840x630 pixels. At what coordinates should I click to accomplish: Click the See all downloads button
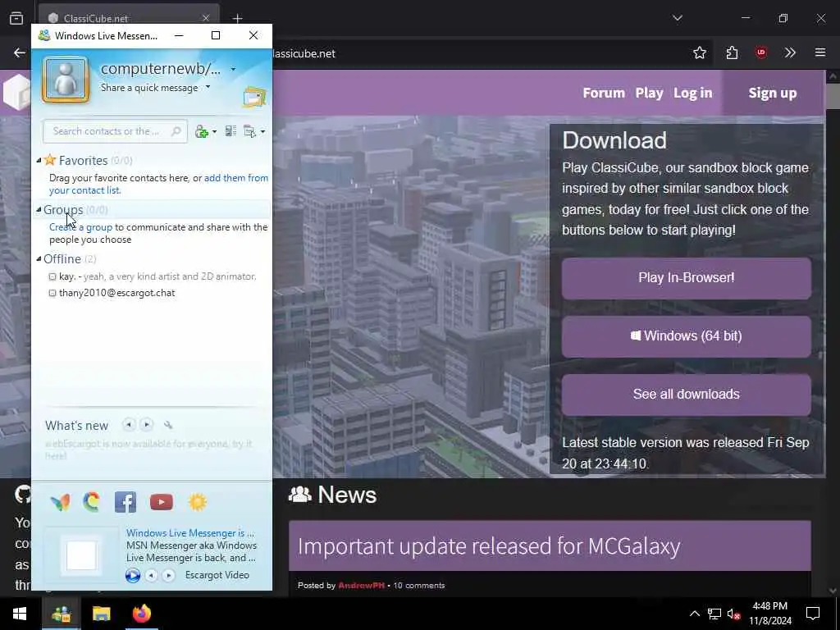tap(687, 395)
